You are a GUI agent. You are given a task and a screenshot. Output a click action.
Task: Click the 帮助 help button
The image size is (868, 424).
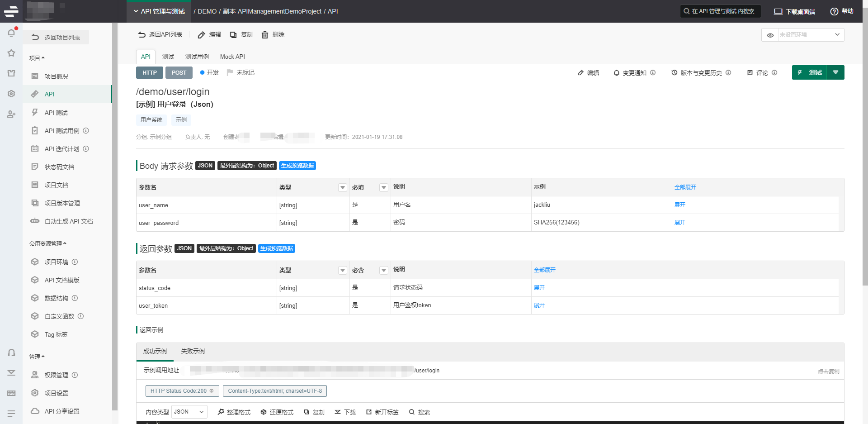[842, 11]
